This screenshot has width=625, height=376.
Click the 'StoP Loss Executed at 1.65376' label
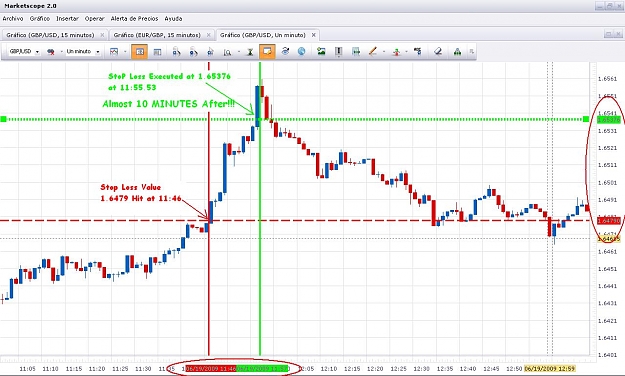pos(169,76)
